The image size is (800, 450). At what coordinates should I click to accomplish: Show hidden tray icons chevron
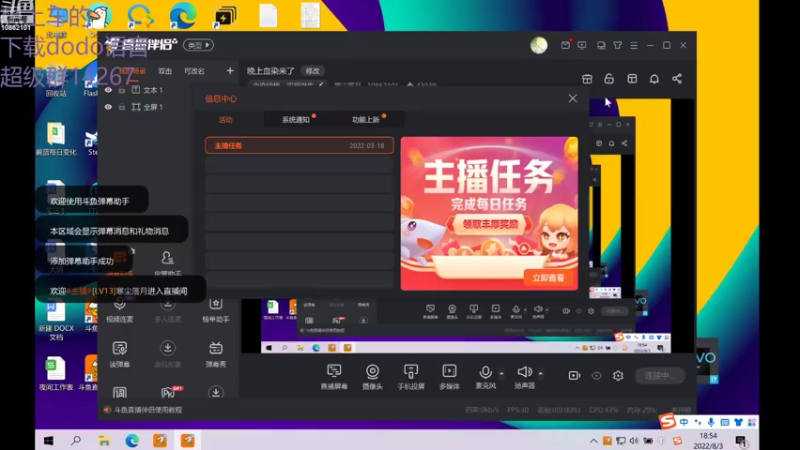click(x=593, y=441)
